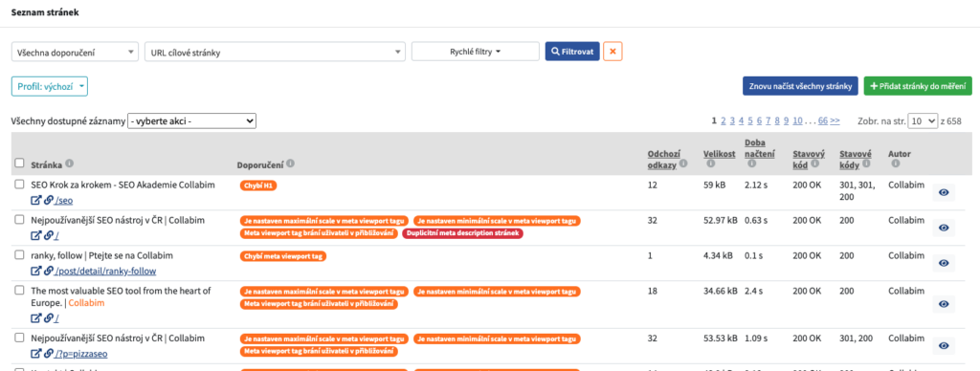980x371 pixels.
Task: Click 'ranky, follow | Ptejte se na Collabim' title
Action: pyautogui.click(x=101, y=255)
